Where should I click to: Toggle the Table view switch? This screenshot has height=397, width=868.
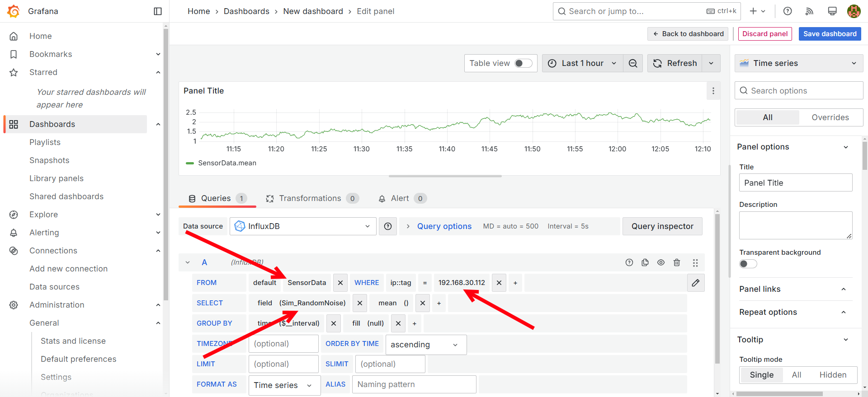pos(523,63)
